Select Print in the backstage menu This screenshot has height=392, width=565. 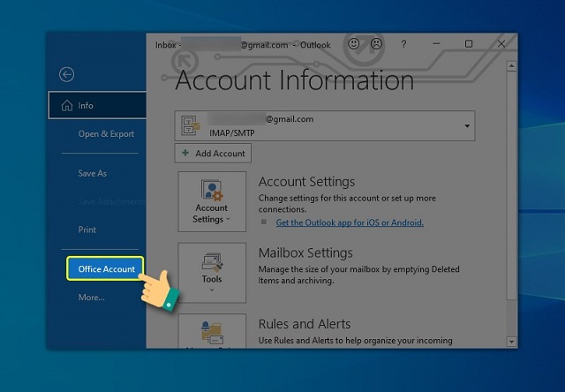tap(87, 230)
